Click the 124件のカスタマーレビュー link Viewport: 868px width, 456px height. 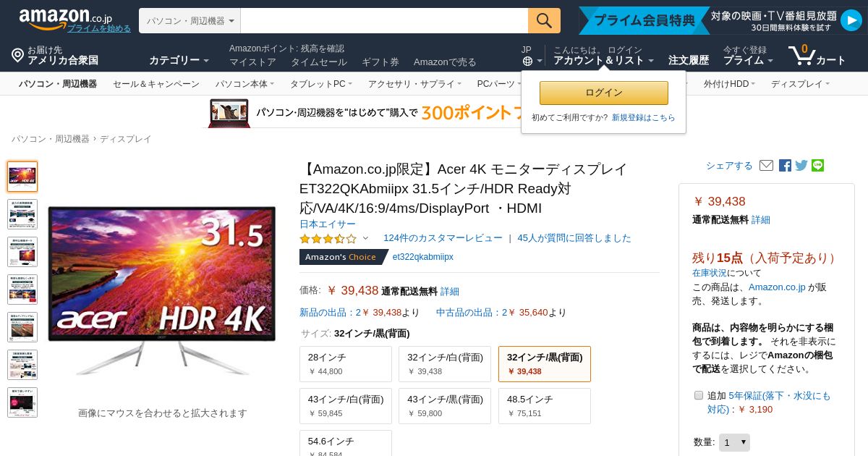(x=443, y=238)
